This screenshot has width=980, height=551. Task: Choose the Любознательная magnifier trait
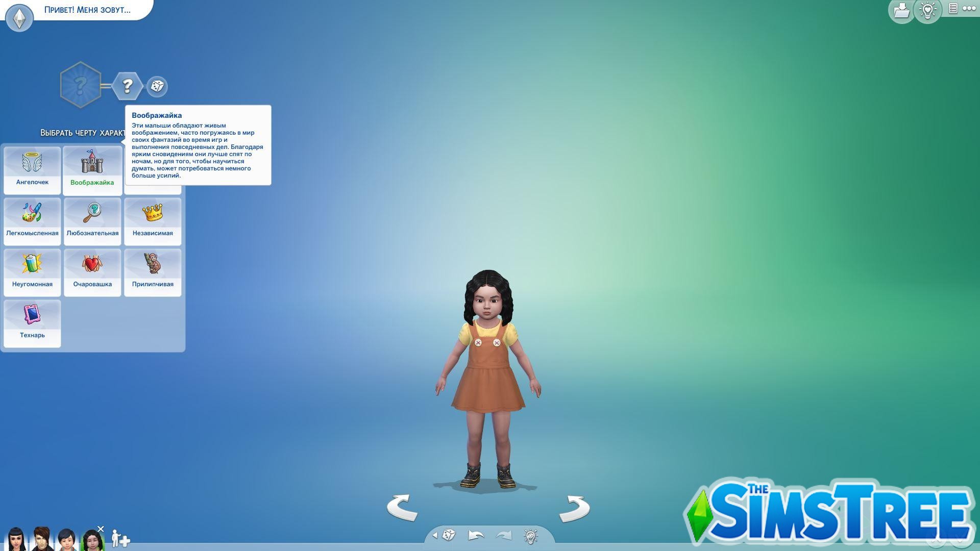point(92,214)
